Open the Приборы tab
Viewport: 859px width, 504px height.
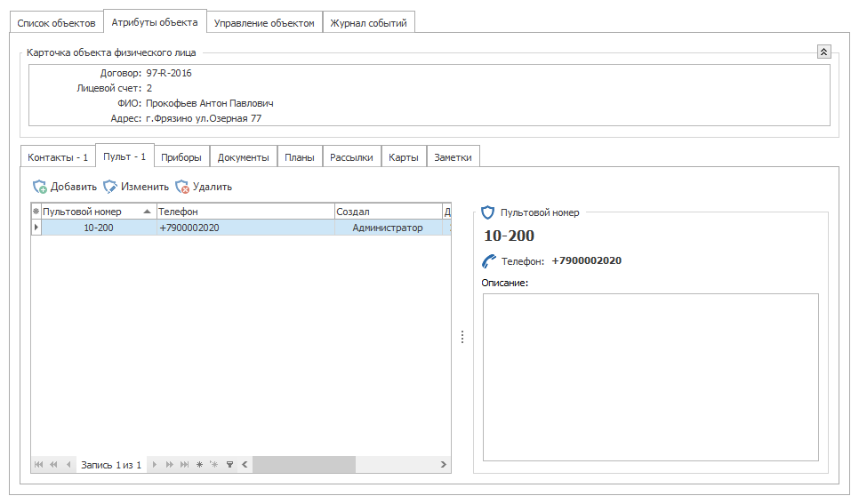[181, 157]
